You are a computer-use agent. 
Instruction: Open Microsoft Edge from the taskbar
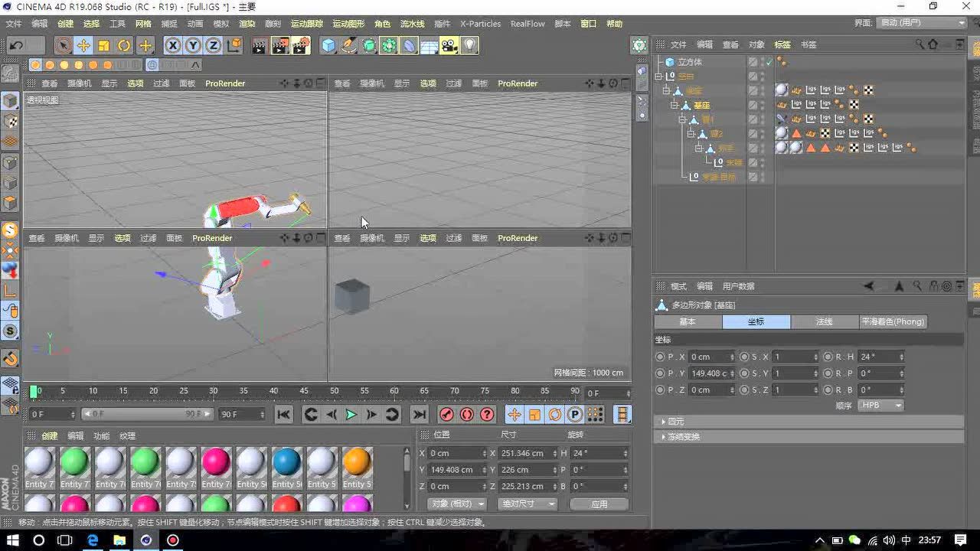pyautogui.click(x=93, y=540)
